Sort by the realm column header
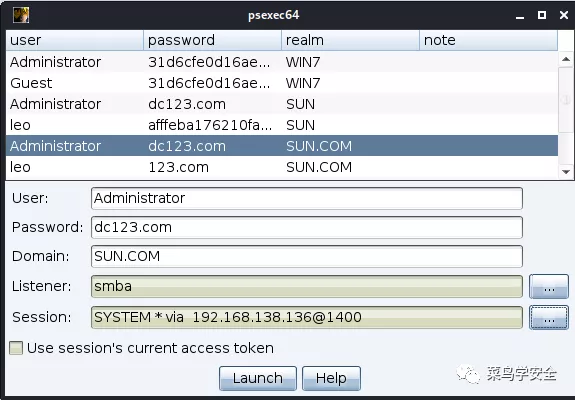 tap(350, 40)
